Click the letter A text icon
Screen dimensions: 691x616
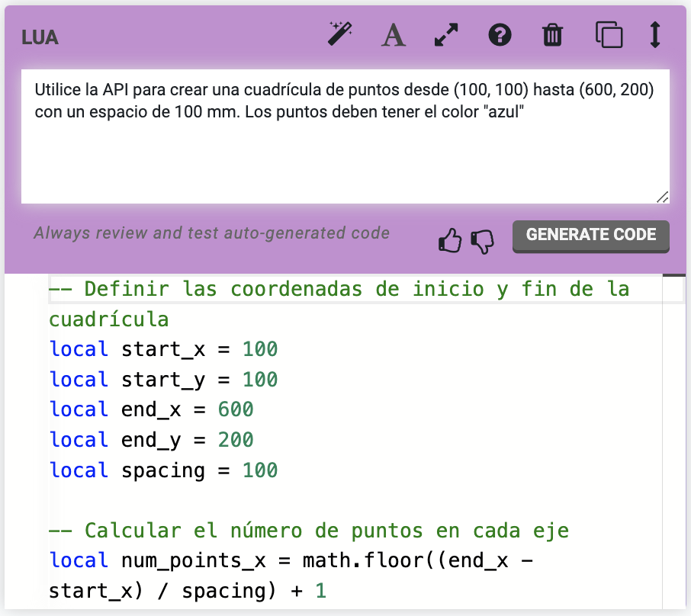click(x=394, y=35)
